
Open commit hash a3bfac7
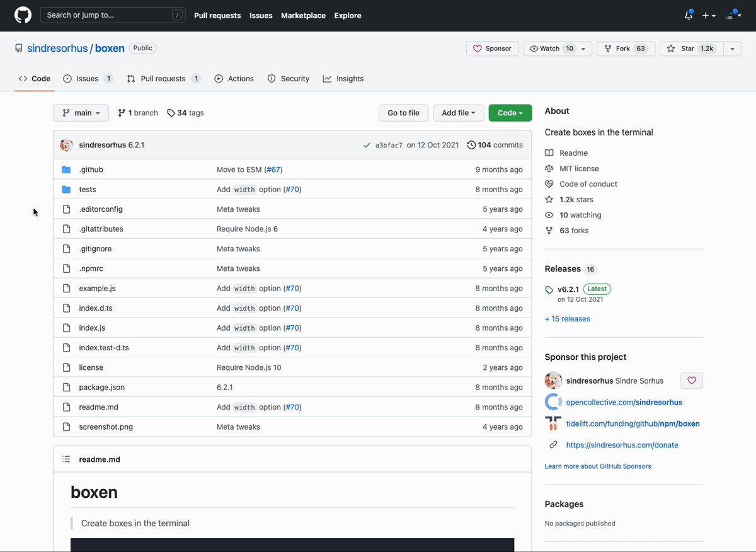coord(389,146)
